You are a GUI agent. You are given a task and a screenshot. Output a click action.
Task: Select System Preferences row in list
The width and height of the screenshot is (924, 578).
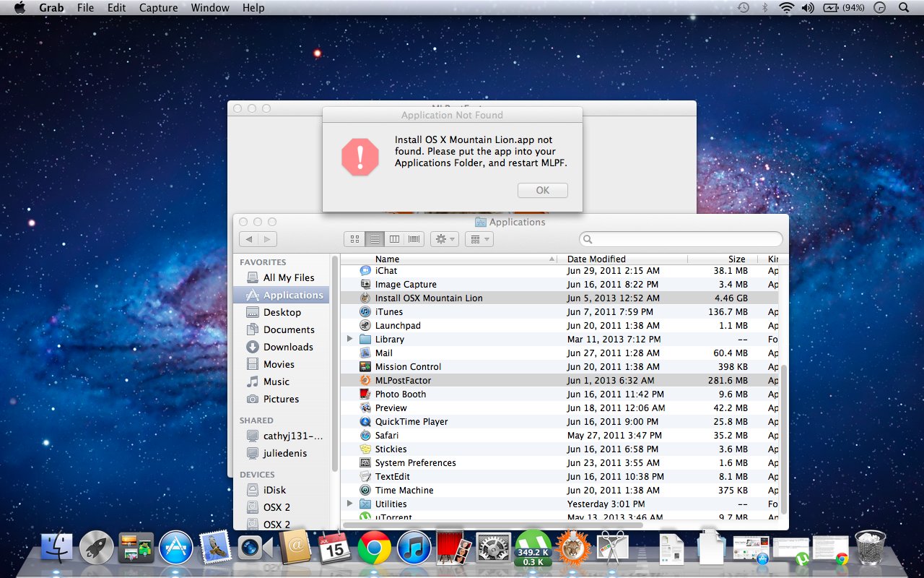tap(559, 462)
